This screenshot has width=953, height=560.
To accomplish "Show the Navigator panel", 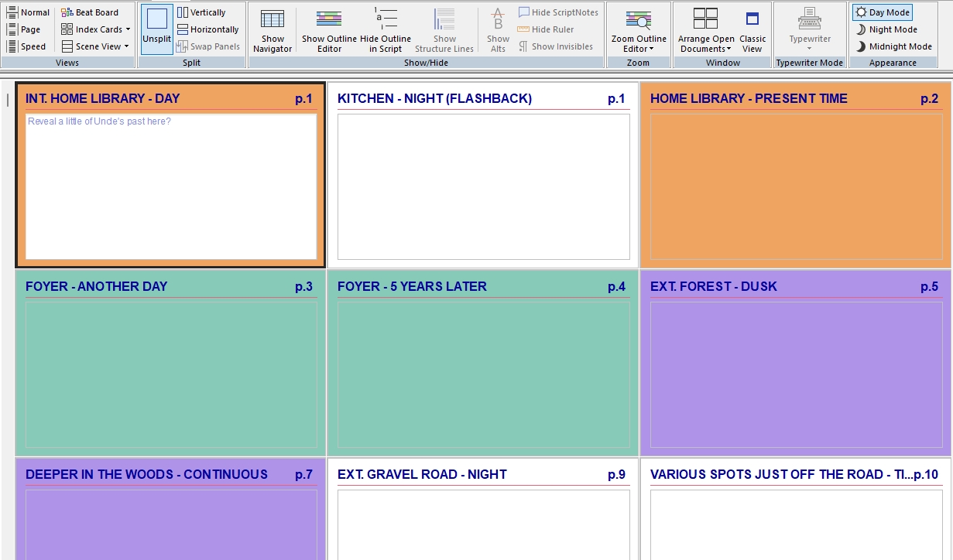I will (x=273, y=31).
